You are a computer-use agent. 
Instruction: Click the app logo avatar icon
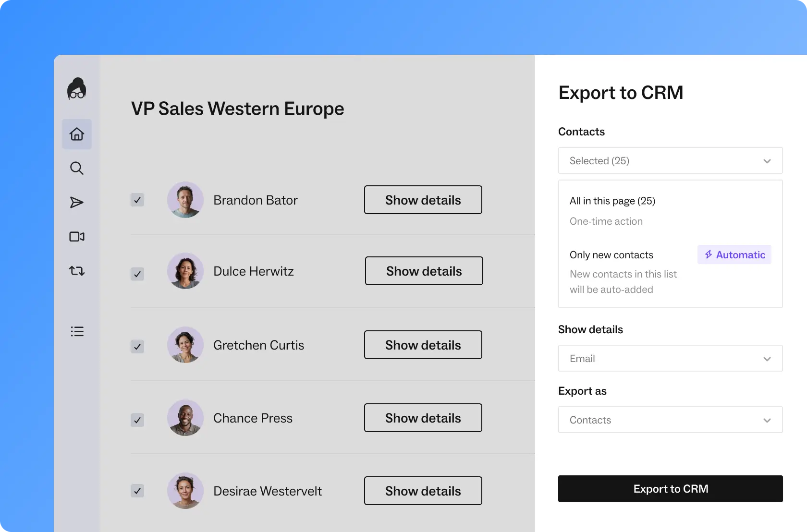point(76,89)
